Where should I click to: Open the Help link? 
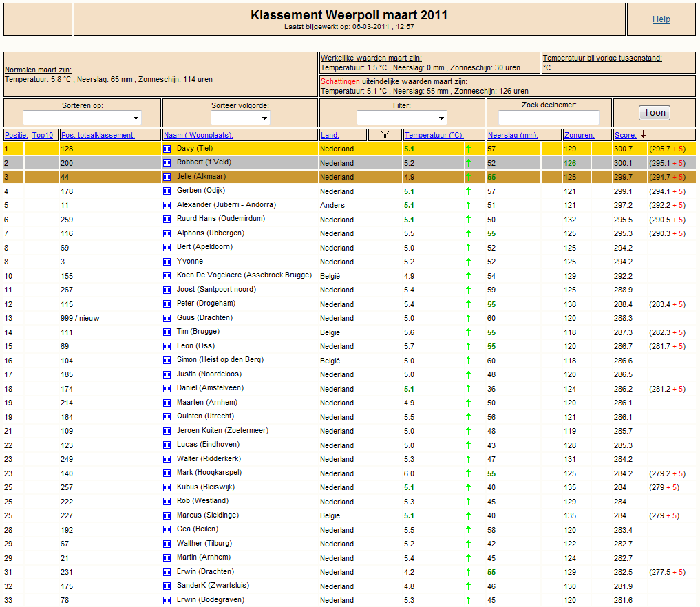pyautogui.click(x=661, y=19)
